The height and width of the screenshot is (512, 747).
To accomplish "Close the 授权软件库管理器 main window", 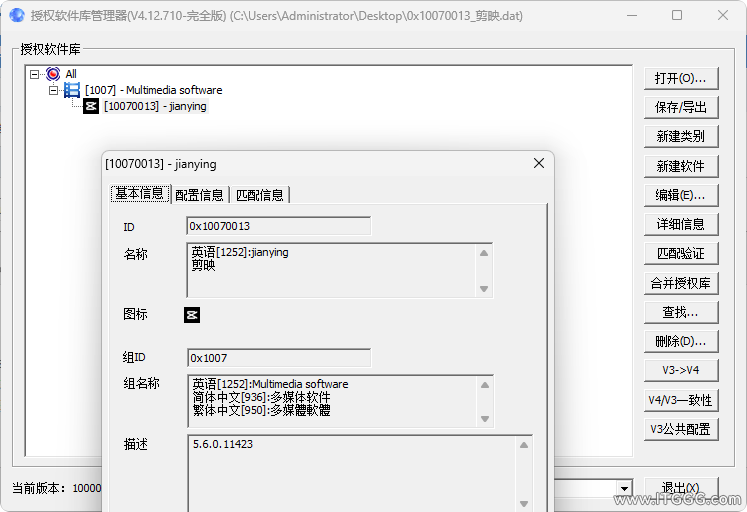I will [x=723, y=15].
